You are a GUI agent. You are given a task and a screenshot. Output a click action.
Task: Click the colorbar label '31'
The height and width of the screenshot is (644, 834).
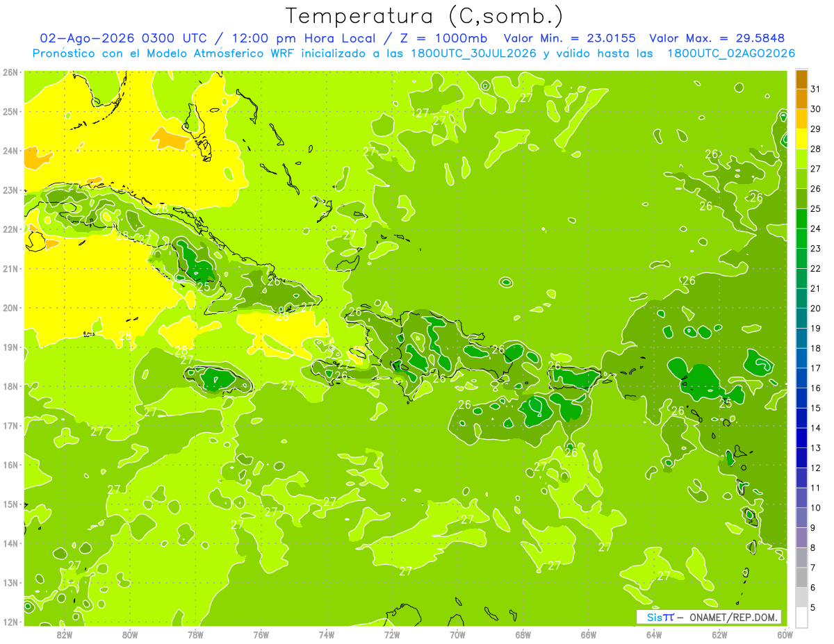(815, 89)
